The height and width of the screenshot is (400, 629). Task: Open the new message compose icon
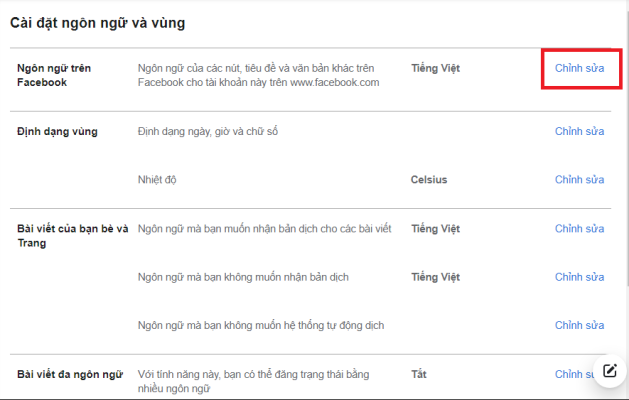610,371
